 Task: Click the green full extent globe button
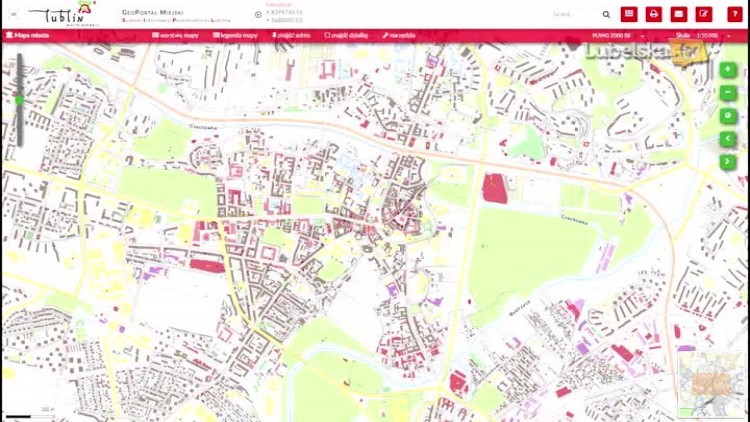(x=728, y=116)
